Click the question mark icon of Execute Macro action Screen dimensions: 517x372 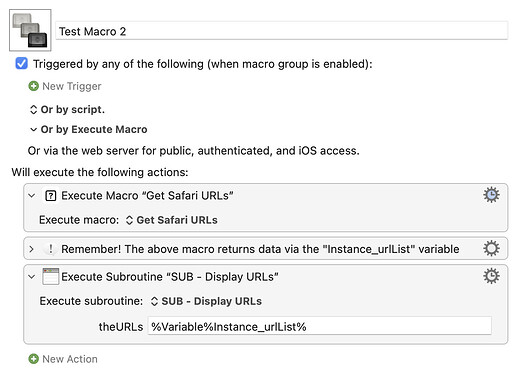pos(51,196)
